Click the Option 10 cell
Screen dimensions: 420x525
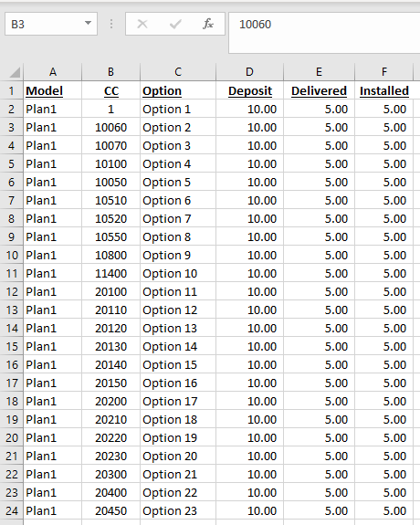[x=178, y=273]
